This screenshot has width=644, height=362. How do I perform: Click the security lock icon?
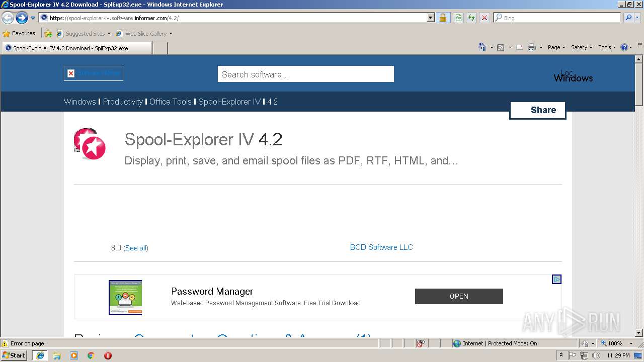click(x=443, y=18)
